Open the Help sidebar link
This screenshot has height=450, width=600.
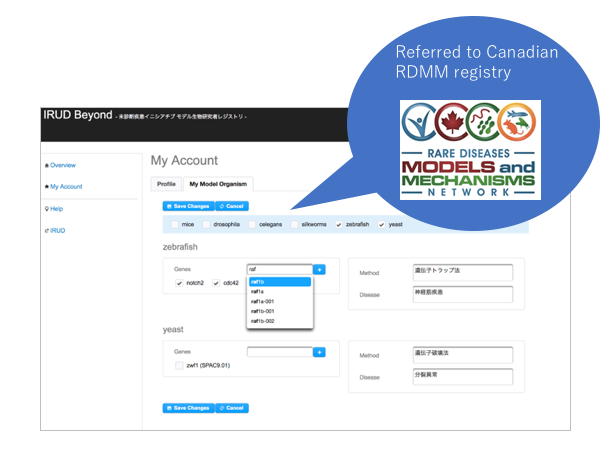57,209
